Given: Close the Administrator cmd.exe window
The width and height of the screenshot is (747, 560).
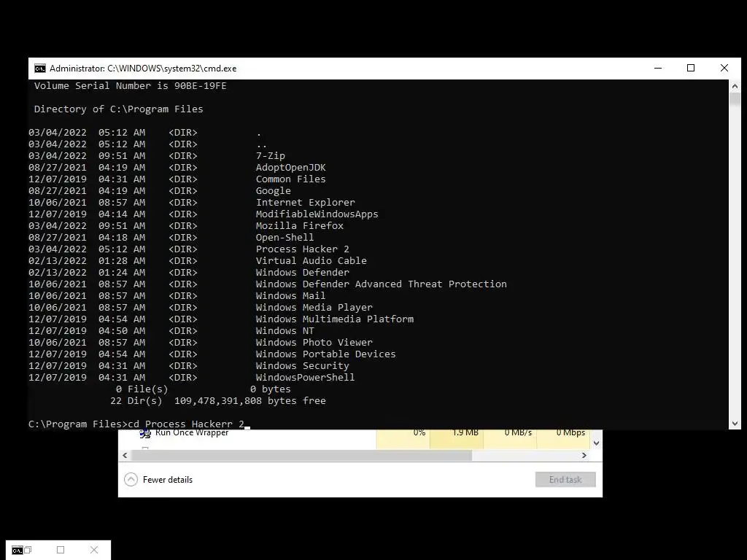Looking at the screenshot, I should pos(724,68).
